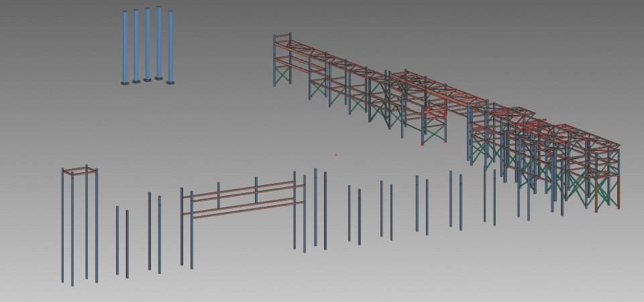Click the red square frame atop the four-post tower

80,170
